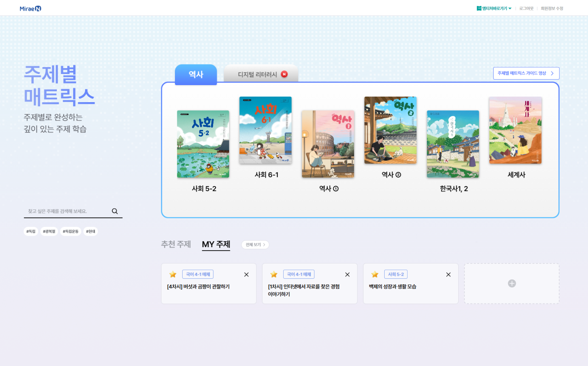Image resolution: width=588 pixels, height=366 pixels.
Task: Click the 로그아웃 link
Action: [x=526, y=8]
